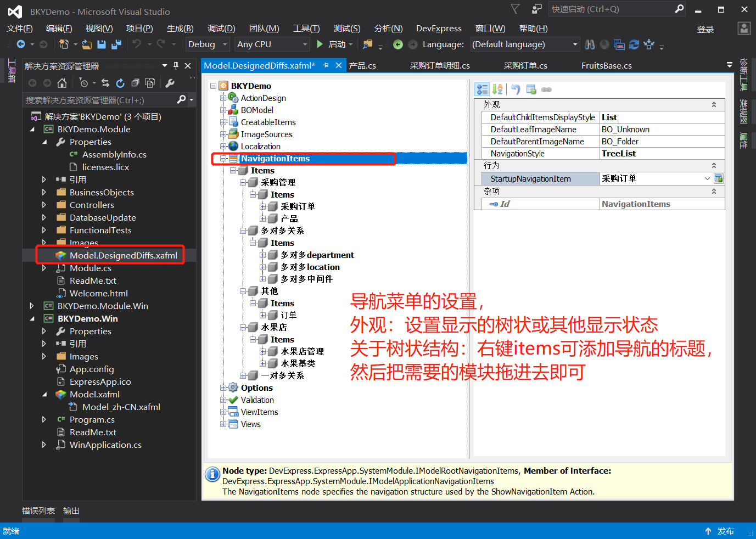The height and width of the screenshot is (539, 756).
Task: Click the NavigationStyle value TreeList
Action: (x=662, y=154)
